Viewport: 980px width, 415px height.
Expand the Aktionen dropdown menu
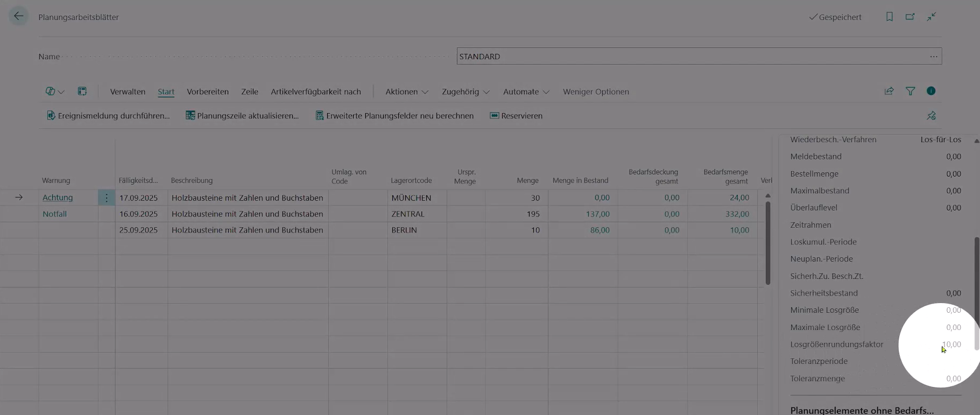click(x=407, y=92)
